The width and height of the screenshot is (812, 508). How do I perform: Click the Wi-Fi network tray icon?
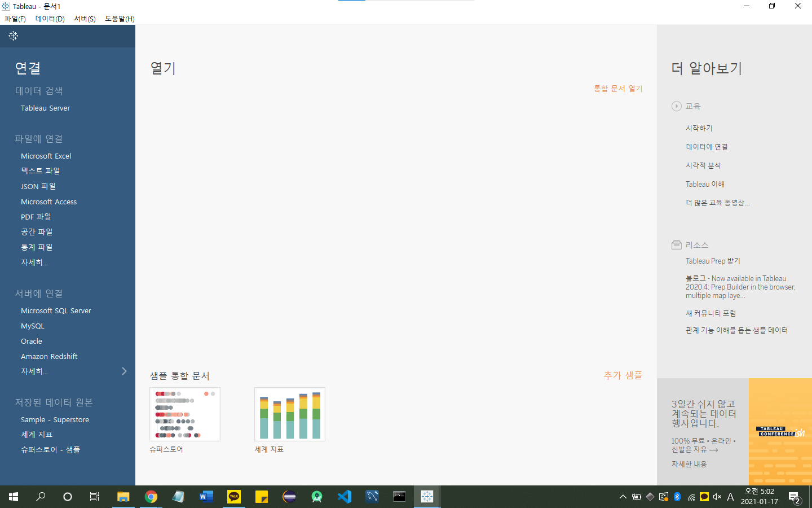pyautogui.click(x=691, y=497)
